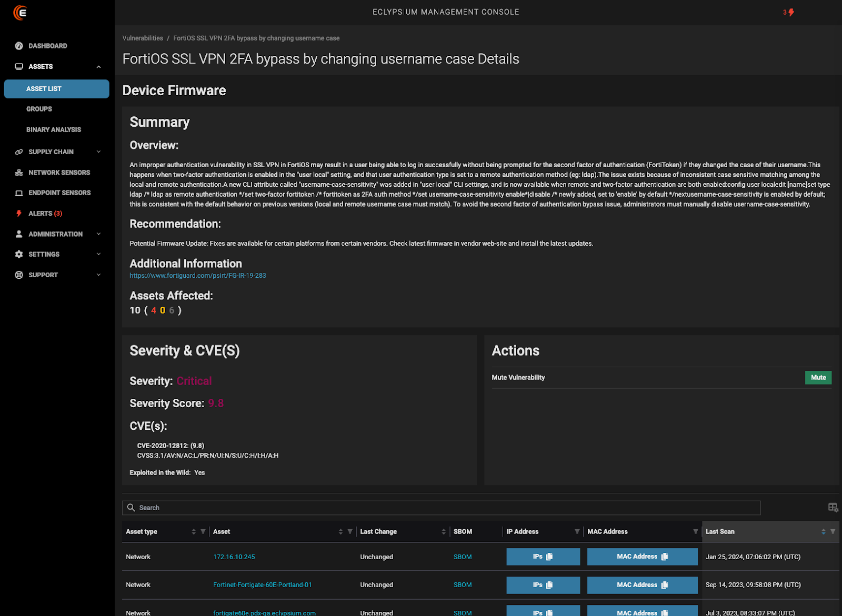Select Binary Analysis under Assets
842x616 pixels.
click(53, 129)
